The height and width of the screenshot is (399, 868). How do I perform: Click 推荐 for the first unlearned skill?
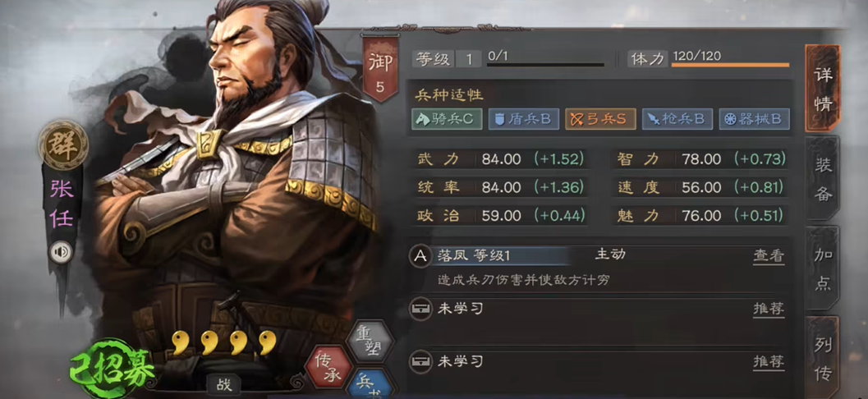coord(769,309)
